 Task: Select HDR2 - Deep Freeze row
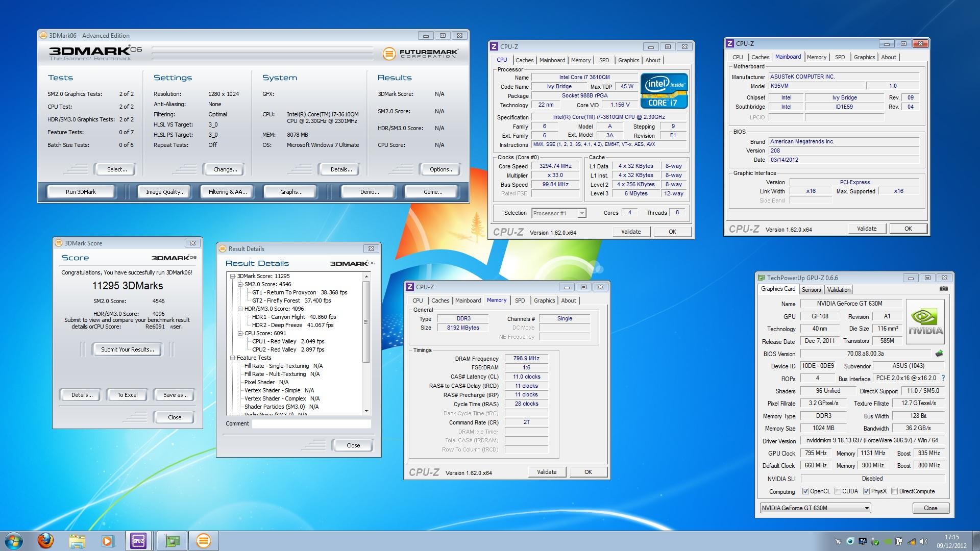[292, 325]
